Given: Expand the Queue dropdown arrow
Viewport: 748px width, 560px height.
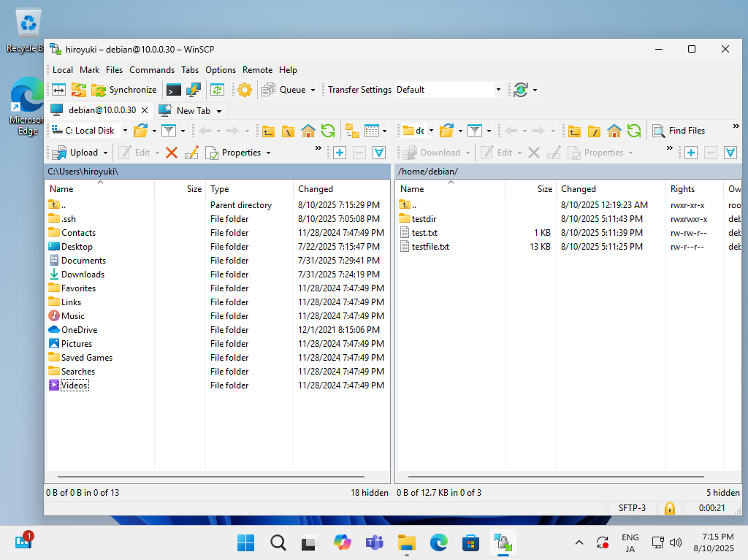Looking at the screenshot, I should 313,90.
